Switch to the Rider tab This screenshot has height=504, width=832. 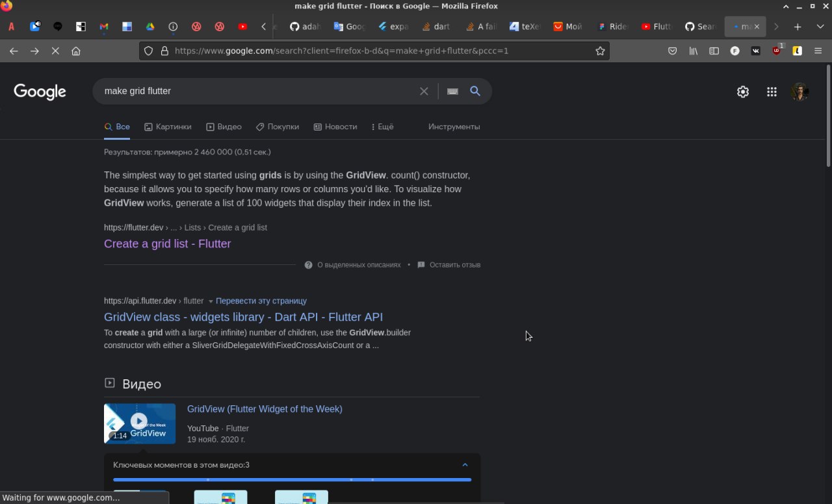point(613,27)
